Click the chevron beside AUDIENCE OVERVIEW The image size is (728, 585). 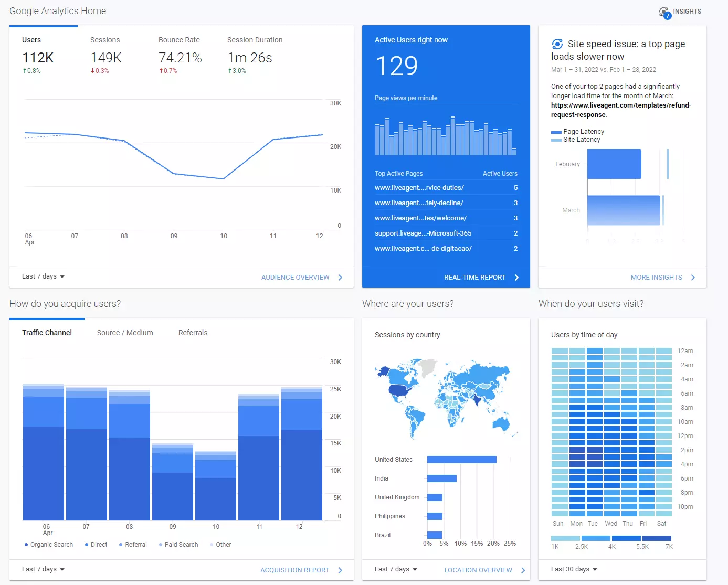pyautogui.click(x=340, y=277)
